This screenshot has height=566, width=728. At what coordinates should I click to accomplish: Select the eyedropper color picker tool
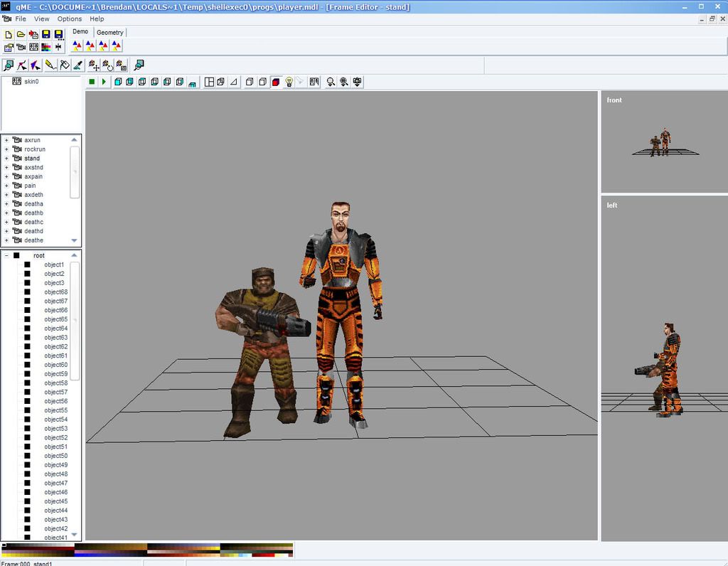click(78, 65)
